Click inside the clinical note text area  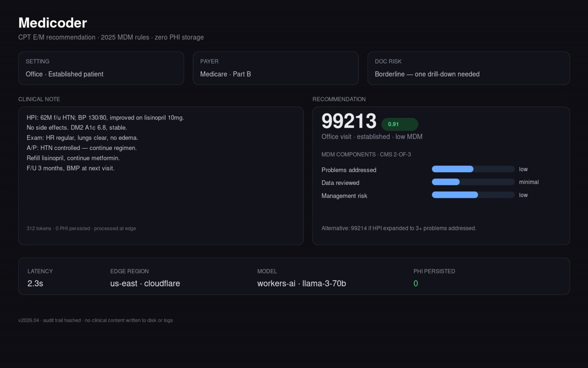(x=161, y=175)
